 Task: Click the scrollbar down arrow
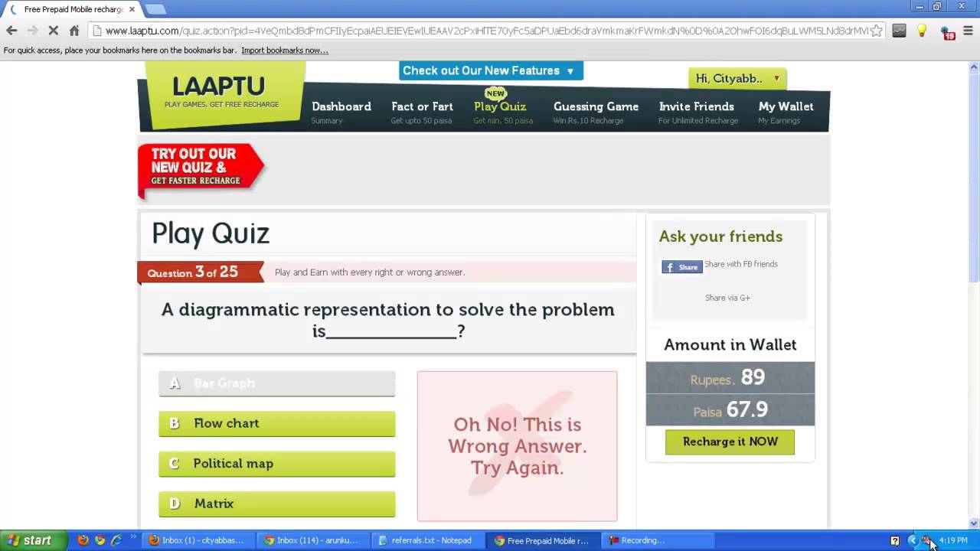click(x=974, y=523)
